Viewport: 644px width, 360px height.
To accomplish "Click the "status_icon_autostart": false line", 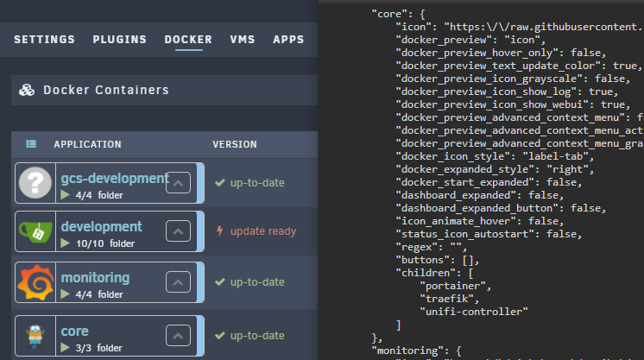I will tap(489, 234).
